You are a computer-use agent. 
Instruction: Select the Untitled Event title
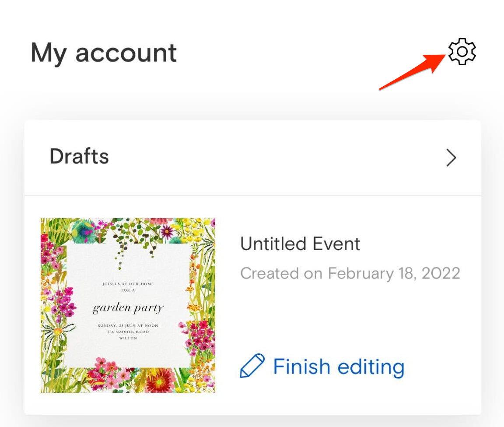tap(300, 243)
